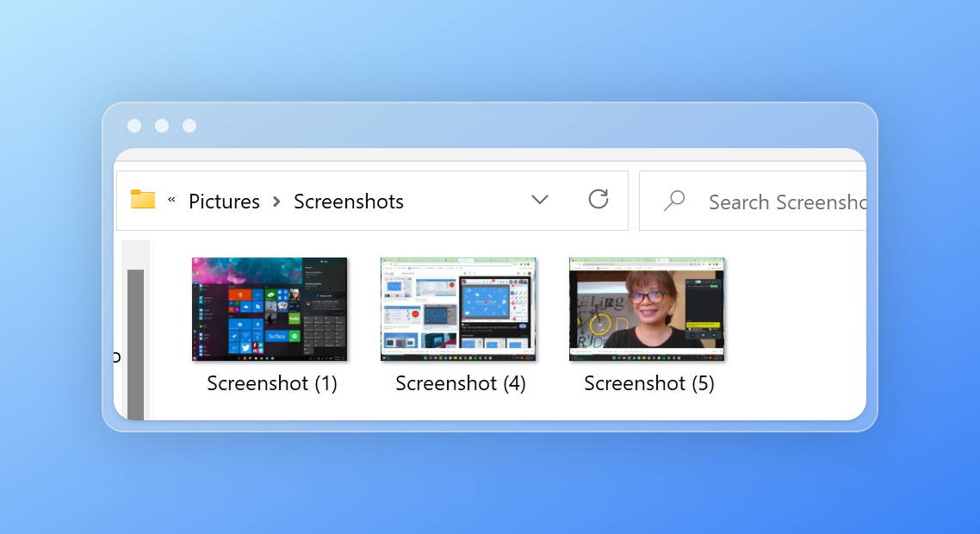Click the chevron between Pictures and Screenshots
The image size is (980, 534).
click(x=276, y=201)
